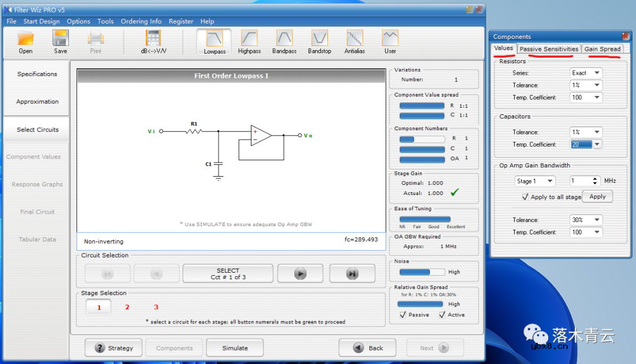
Task: Switch to the Passive Sensitivities tab
Action: coord(549,49)
